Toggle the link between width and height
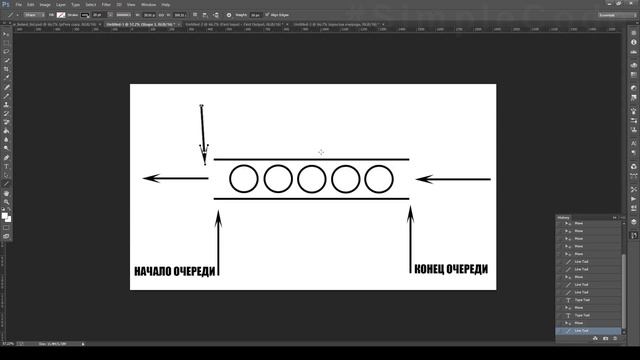The image size is (640, 360). 161,15
